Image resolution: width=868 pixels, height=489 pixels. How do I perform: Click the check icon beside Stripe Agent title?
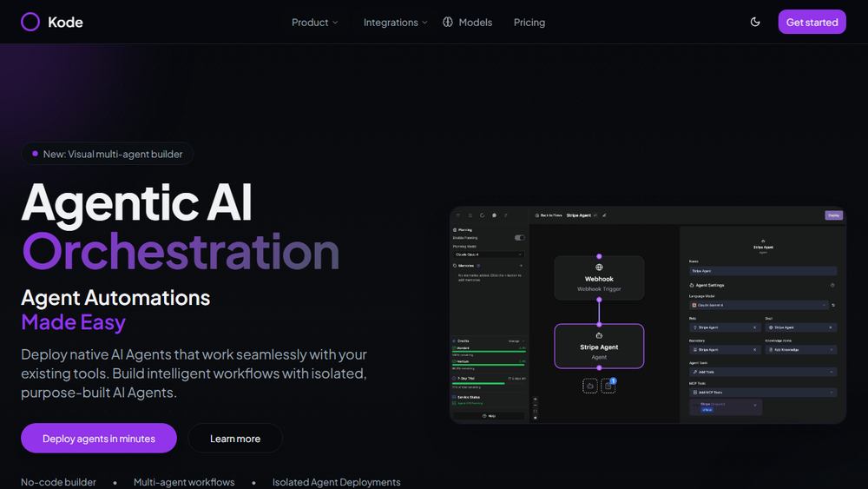click(595, 215)
